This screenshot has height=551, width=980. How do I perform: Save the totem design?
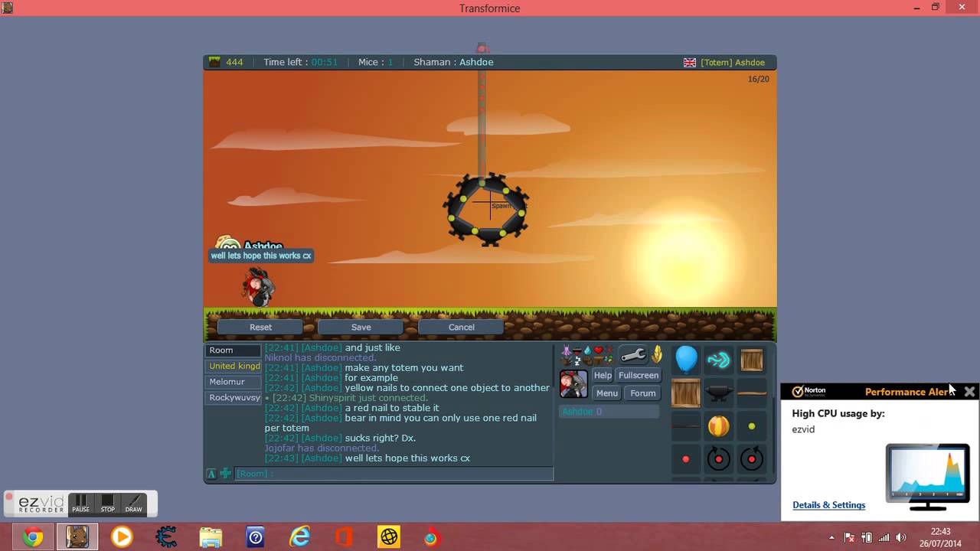point(361,327)
